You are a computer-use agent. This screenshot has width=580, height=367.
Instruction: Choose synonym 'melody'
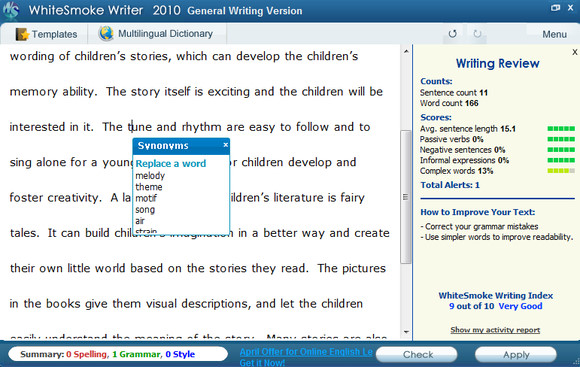click(x=150, y=175)
